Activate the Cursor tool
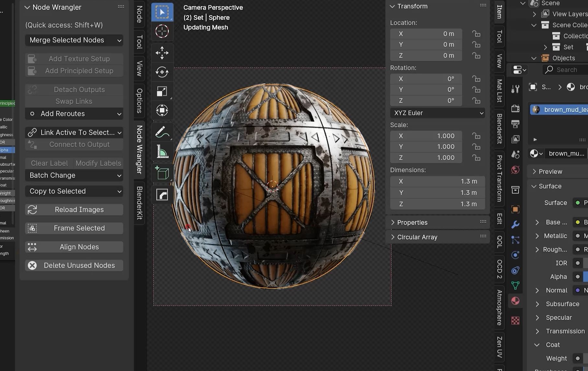 tap(162, 31)
